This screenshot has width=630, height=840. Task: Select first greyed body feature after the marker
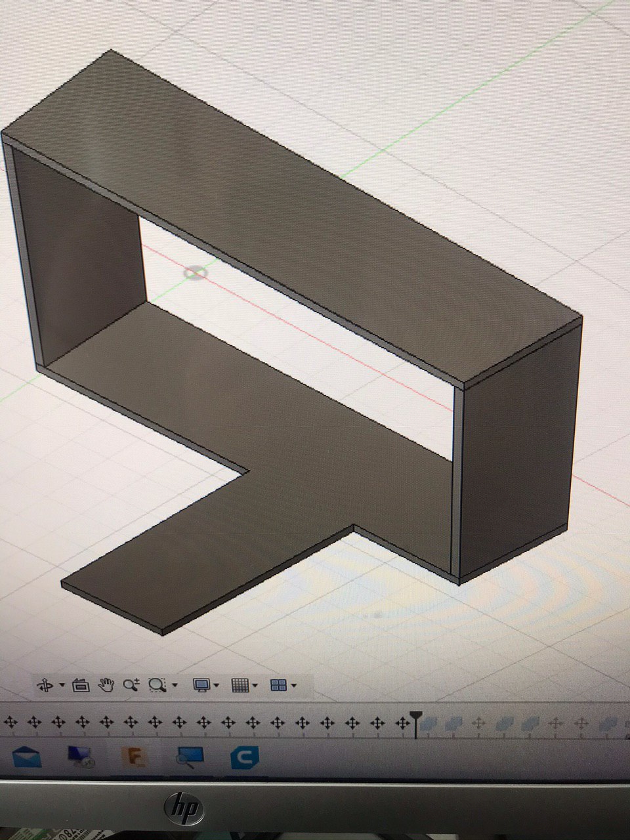429,724
